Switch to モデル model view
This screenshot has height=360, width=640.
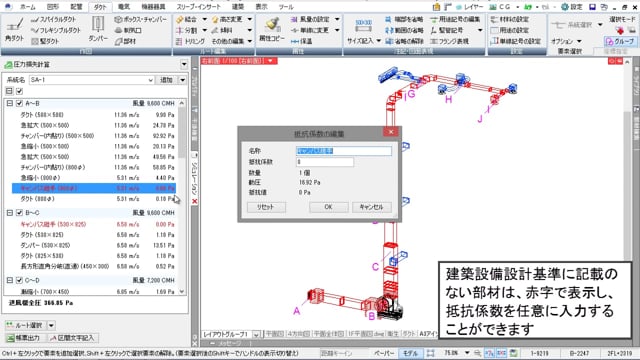click(x=410, y=353)
